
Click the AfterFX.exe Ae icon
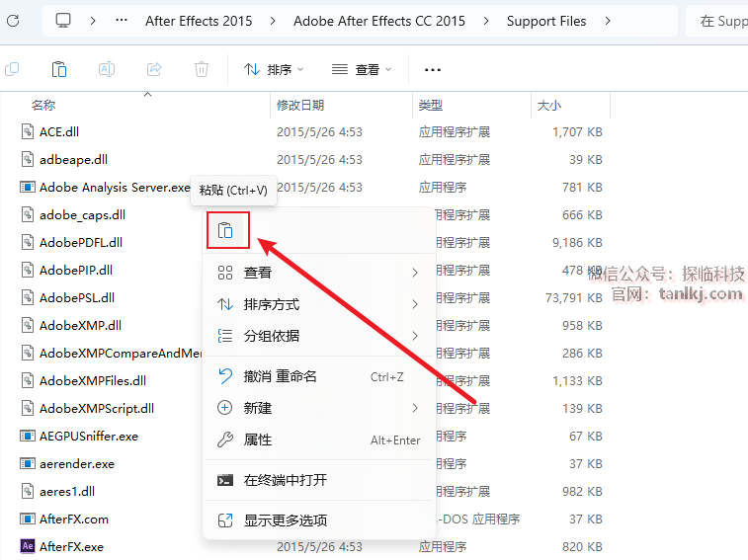tap(28, 546)
